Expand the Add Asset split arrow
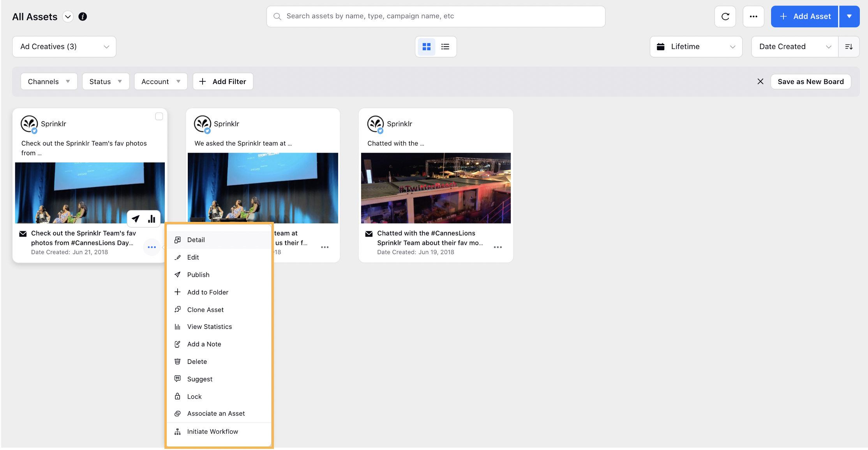The width and height of the screenshot is (868, 450). (849, 16)
